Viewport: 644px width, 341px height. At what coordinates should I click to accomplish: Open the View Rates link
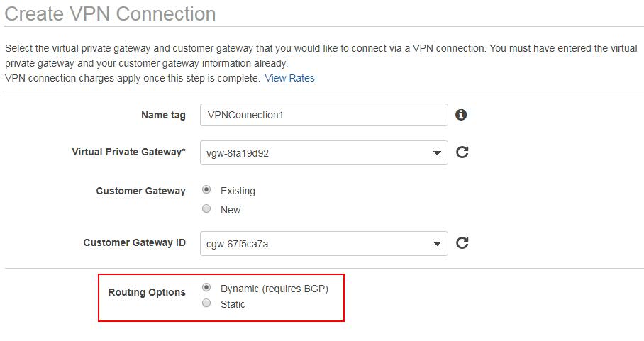[289, 78]
